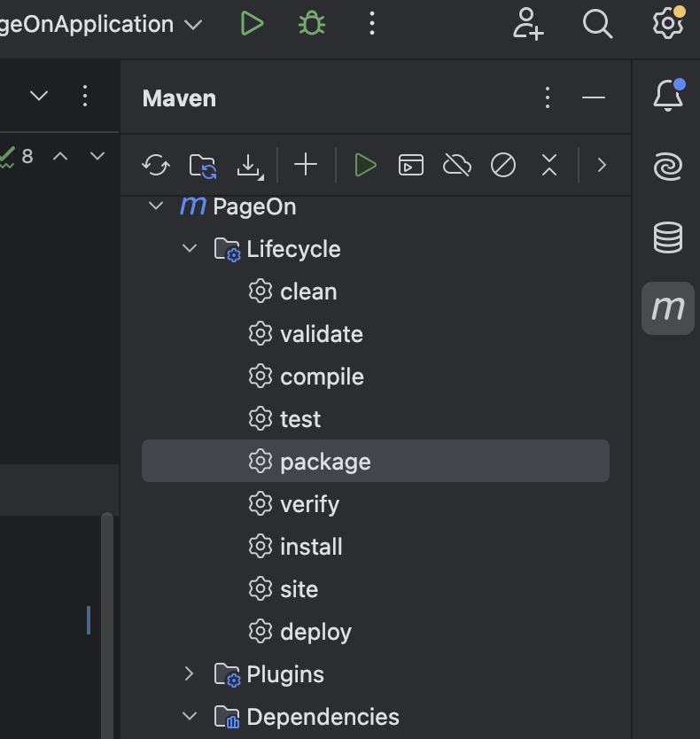
Task: Select the clean lifecycle goal
Action: [x=308, y=291]
